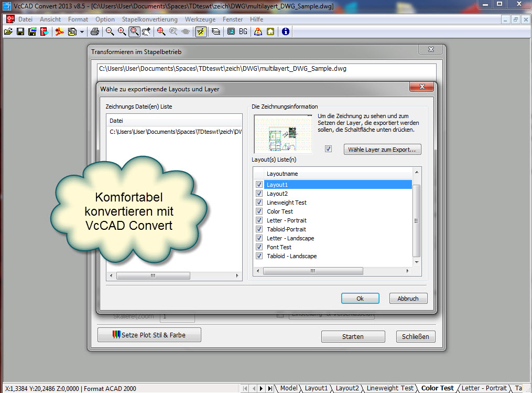Uncheck the Layout2 checkbox
Image resolution: width=532 pixels, height=393 pixels.
[259, 194]
